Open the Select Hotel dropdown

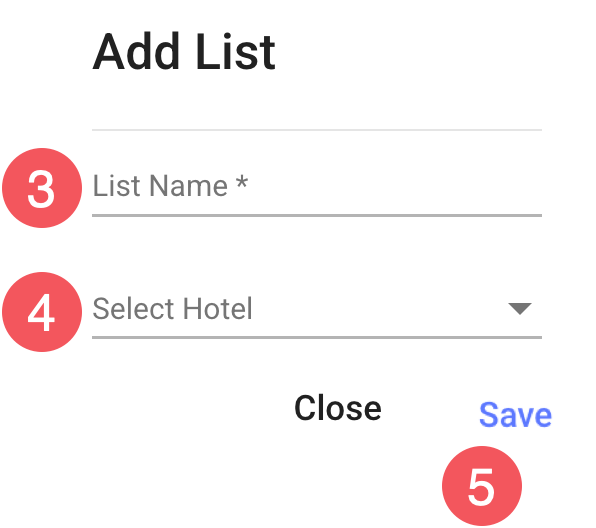click(317, 309)
